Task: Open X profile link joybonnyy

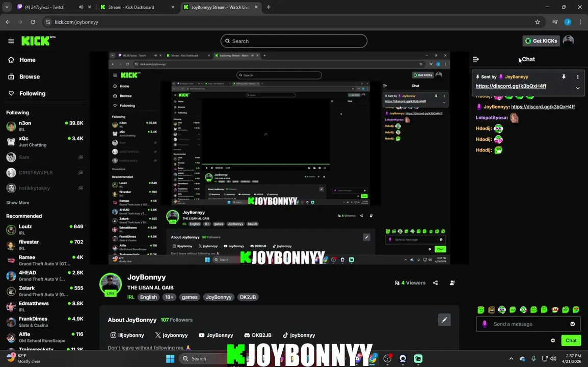Action: pyautogui.click(x=171, y=335)
